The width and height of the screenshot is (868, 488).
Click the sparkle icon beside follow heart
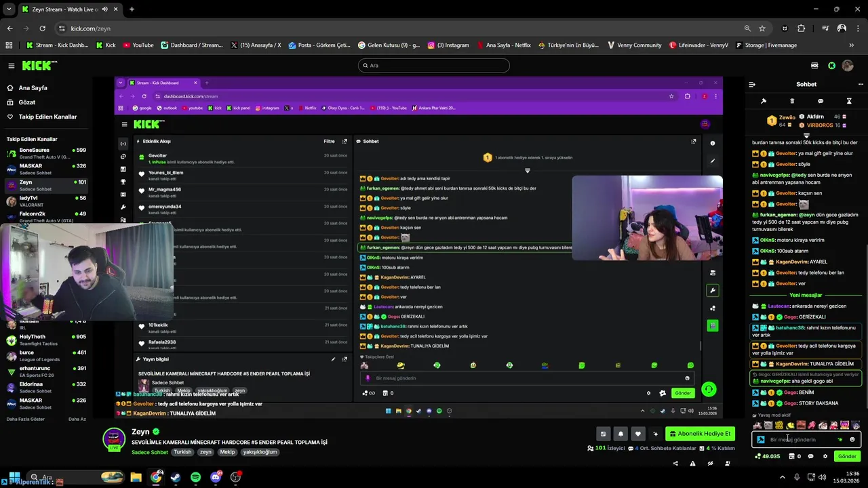point(655,434)
